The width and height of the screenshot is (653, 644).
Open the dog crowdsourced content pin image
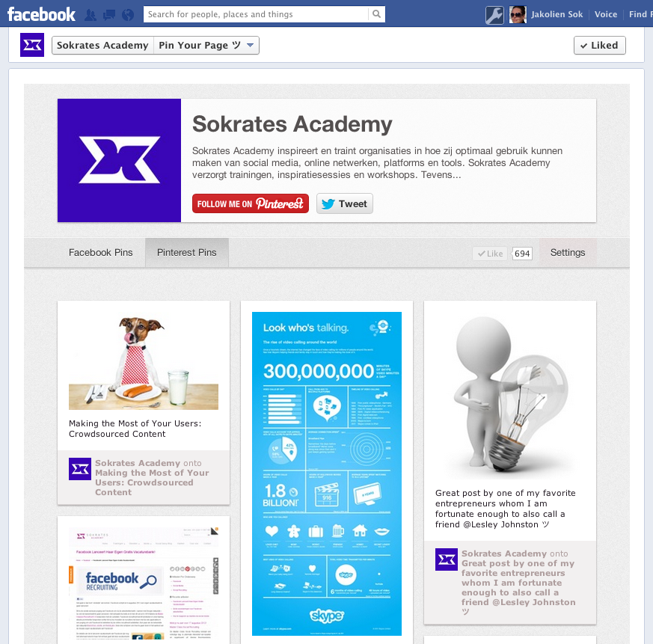tap(144, 361)
